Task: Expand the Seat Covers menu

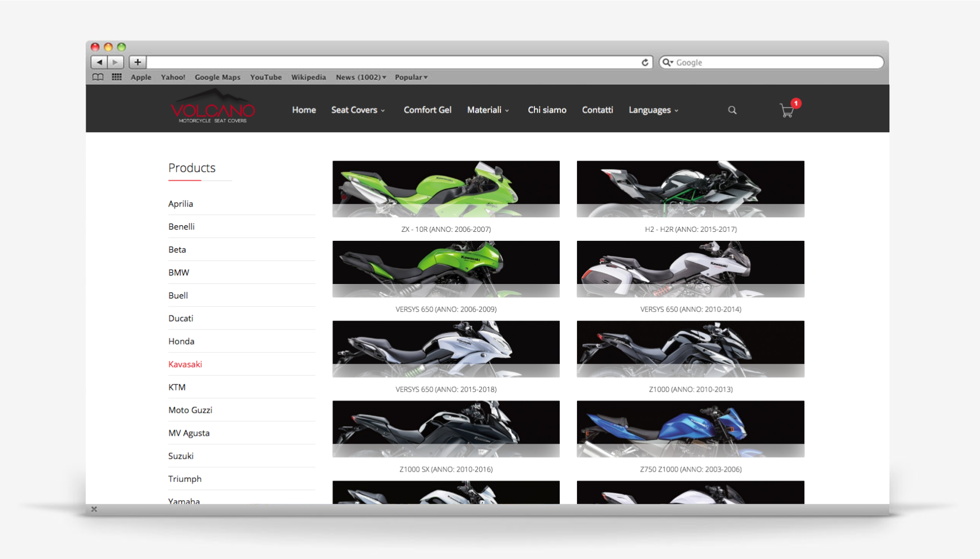Action: point(358,110)
